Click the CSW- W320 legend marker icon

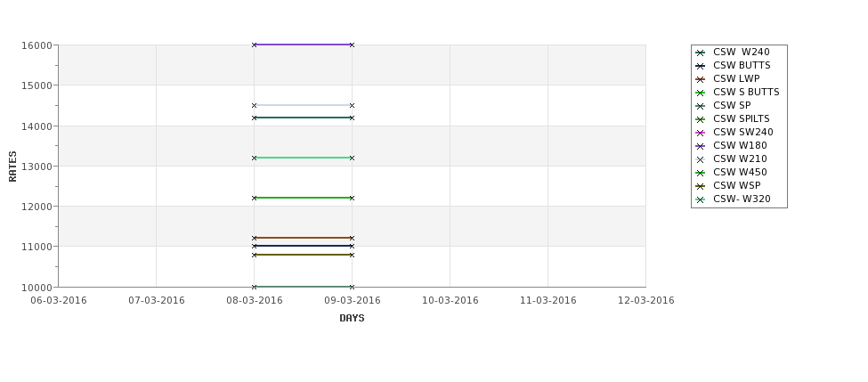click(701, 199)
